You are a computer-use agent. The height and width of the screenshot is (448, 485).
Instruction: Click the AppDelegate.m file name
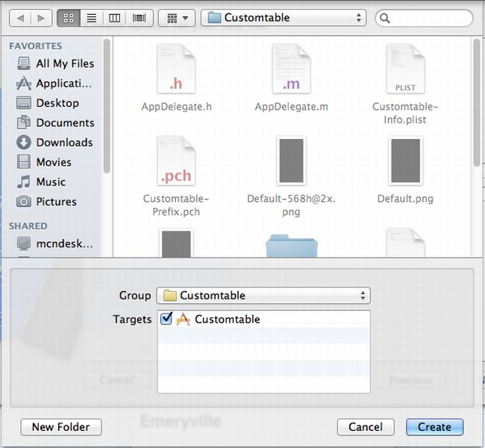[x=291, y=107]
